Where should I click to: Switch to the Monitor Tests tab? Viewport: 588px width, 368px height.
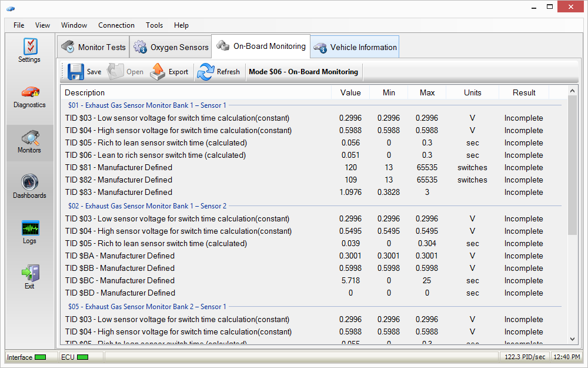[x=93, y=47]
